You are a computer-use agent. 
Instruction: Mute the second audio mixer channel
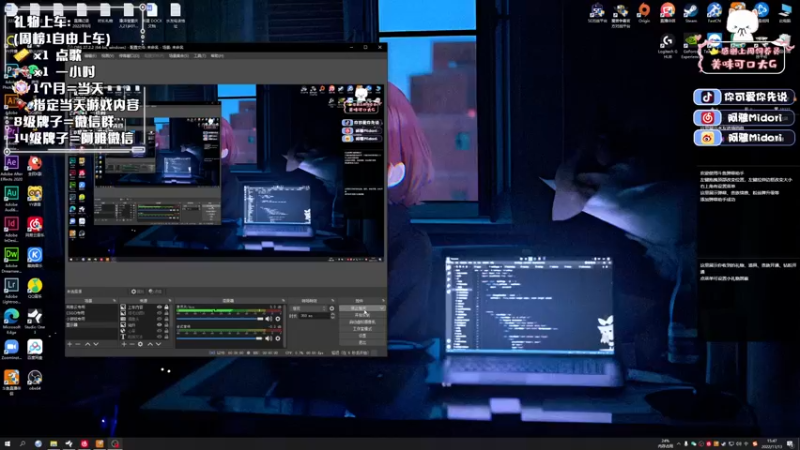(x=268, y=338)
